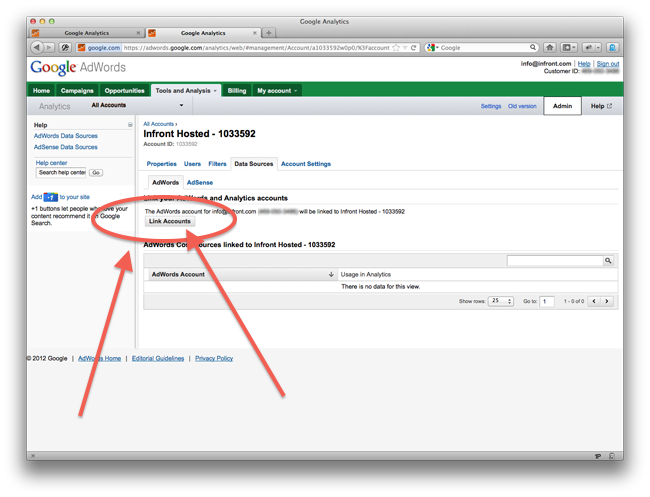Screen dimensions: 650x497
Task: Open Help in a new window
Action: pos(601,106)
